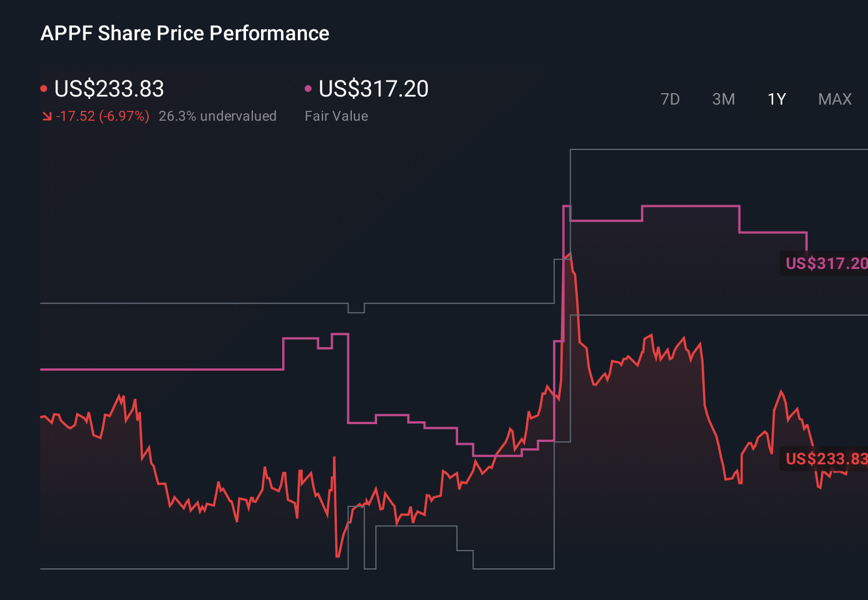Switch to the MAX timeframe tab
868x600 pixels.
click(834, 99)
